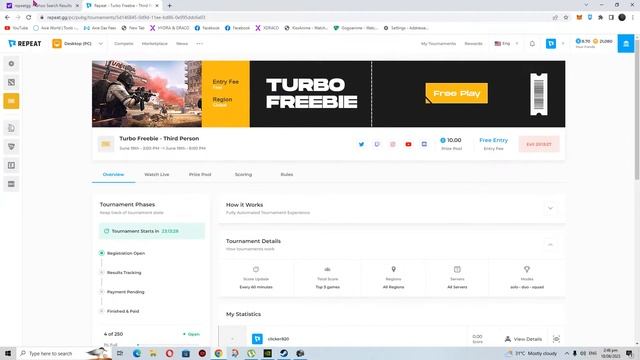
Task: Click the blue profile avatar in header
Action: (551, 44)
